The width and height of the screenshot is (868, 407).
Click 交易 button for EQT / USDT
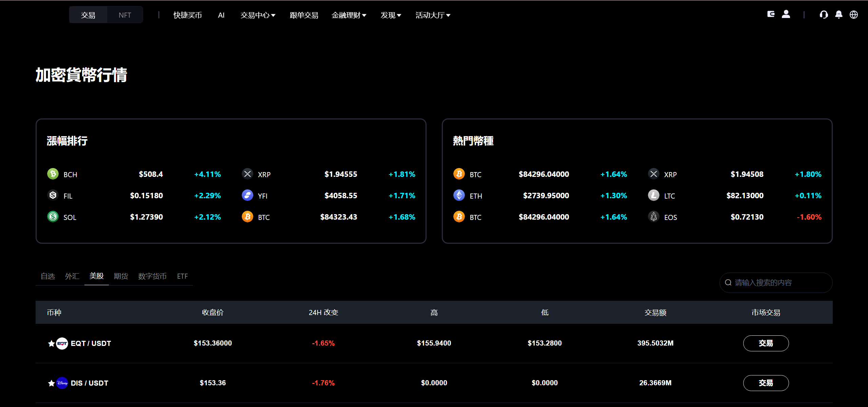coord(766,343)
